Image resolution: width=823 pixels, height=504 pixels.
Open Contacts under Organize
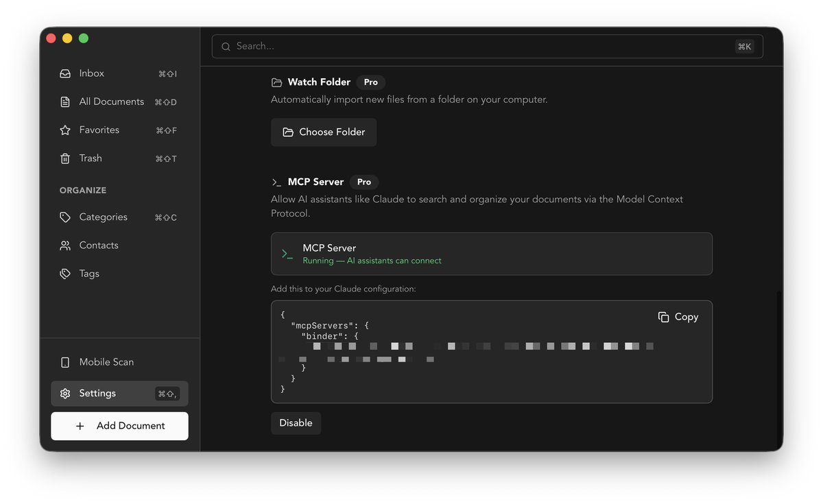(x=119, y=245)
